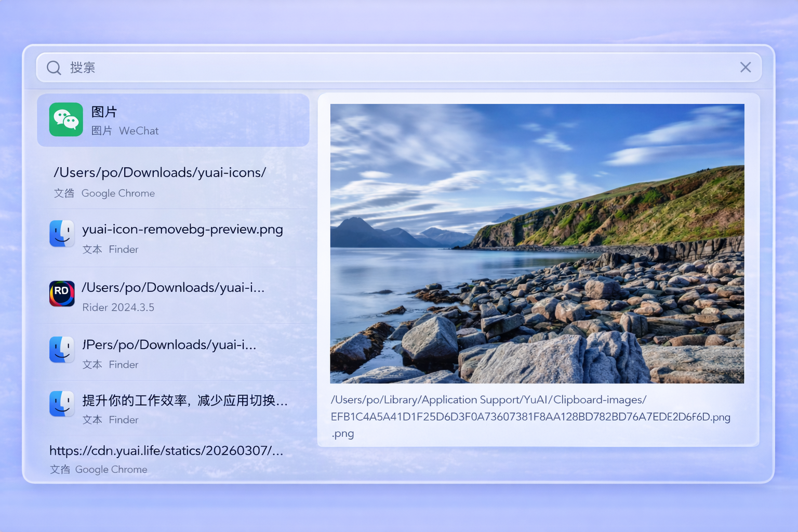
Task: Click the Clipboard-images file path text
Action: coord(530,416)
